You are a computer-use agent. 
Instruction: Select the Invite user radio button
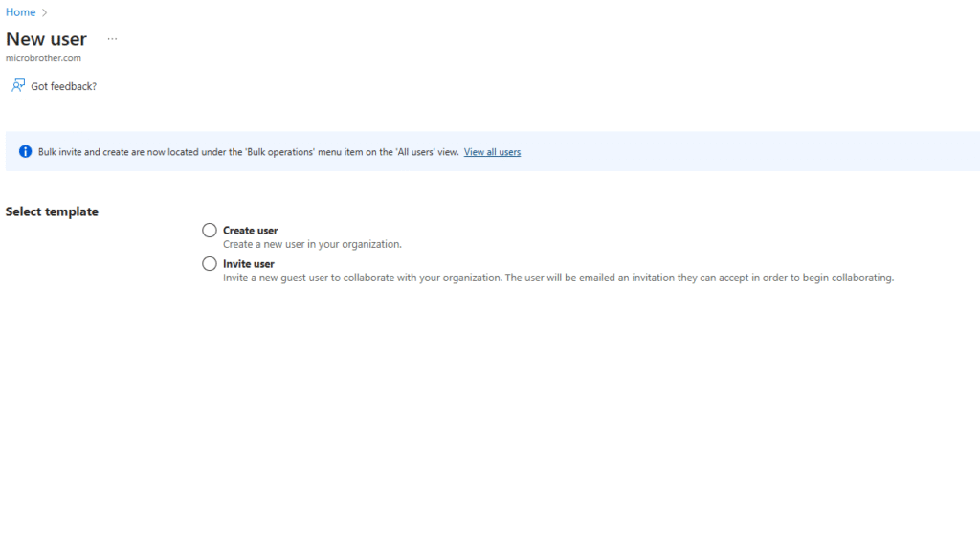(x=210, y=264)
